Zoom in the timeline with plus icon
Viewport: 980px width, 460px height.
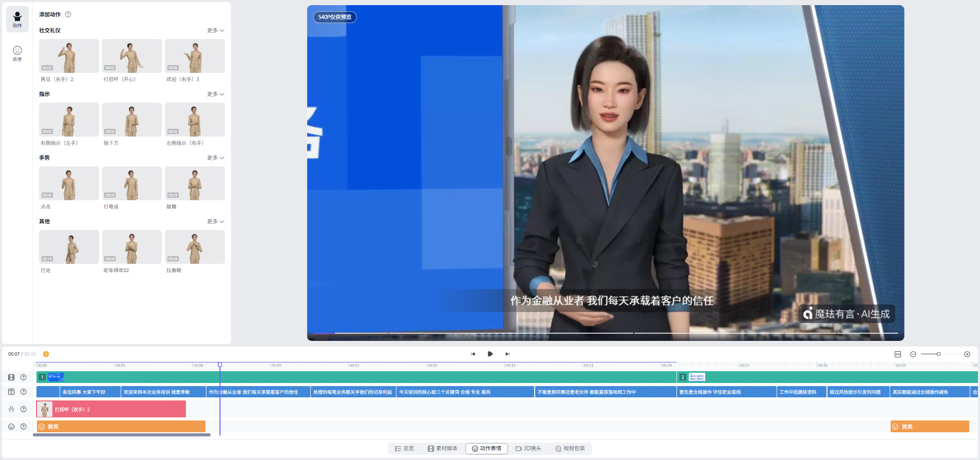(x=967, y=354)
